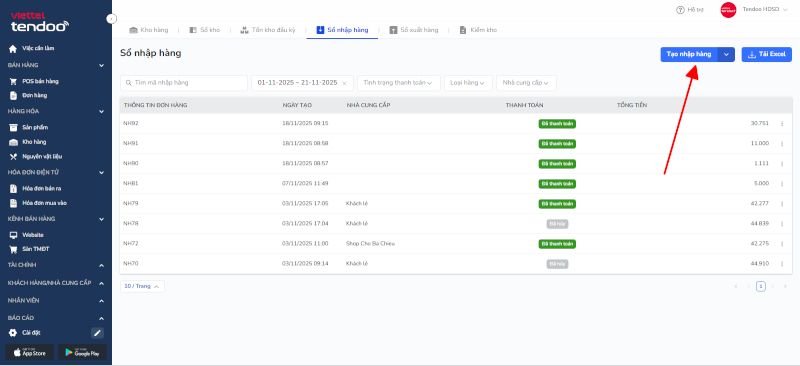Open row NH70 three-dot menu
This screenshot has width=800, height=366.
[x=782, y=264]
